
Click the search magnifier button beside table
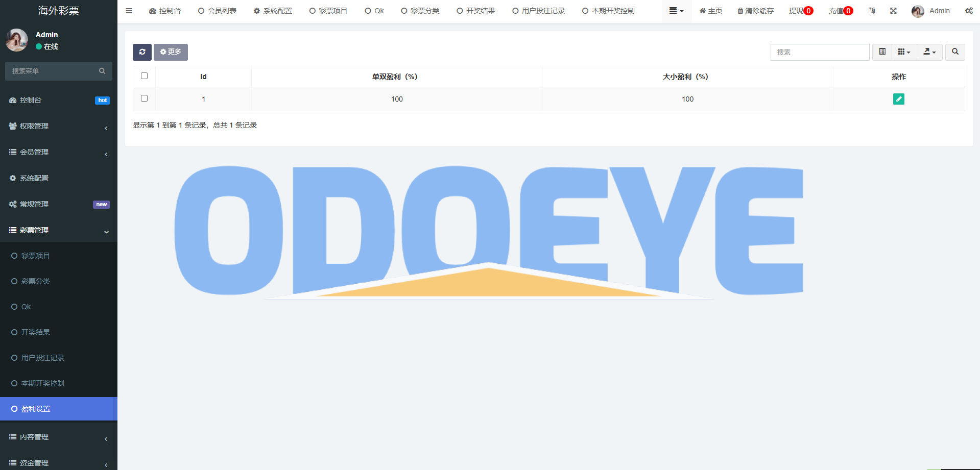pos(955,52)
